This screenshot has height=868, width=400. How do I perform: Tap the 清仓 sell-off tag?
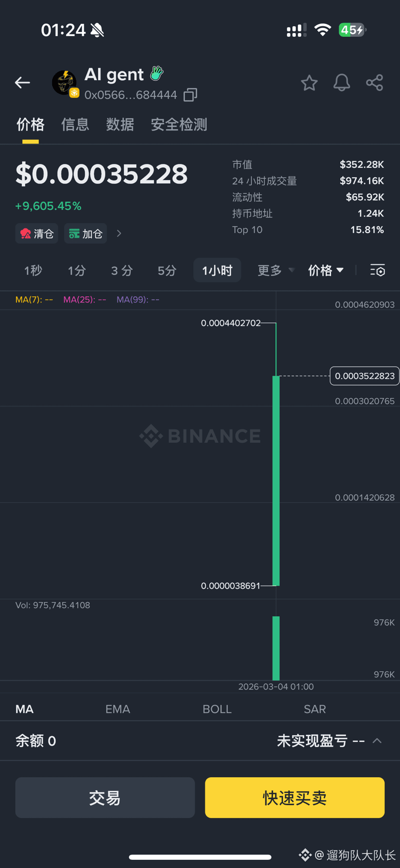click(x=37, y=234)
